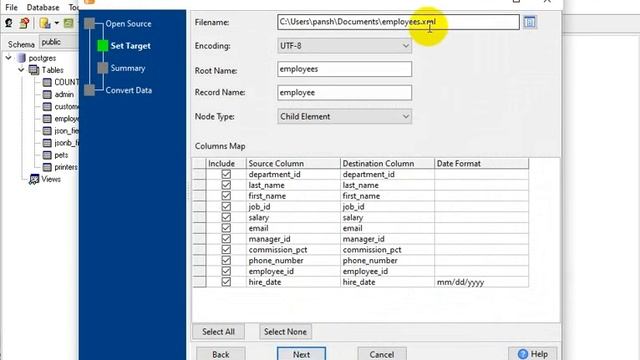The image size is (640, 360).
Task: Uncheck Include for hire_date
Action: tap(226, 282)
